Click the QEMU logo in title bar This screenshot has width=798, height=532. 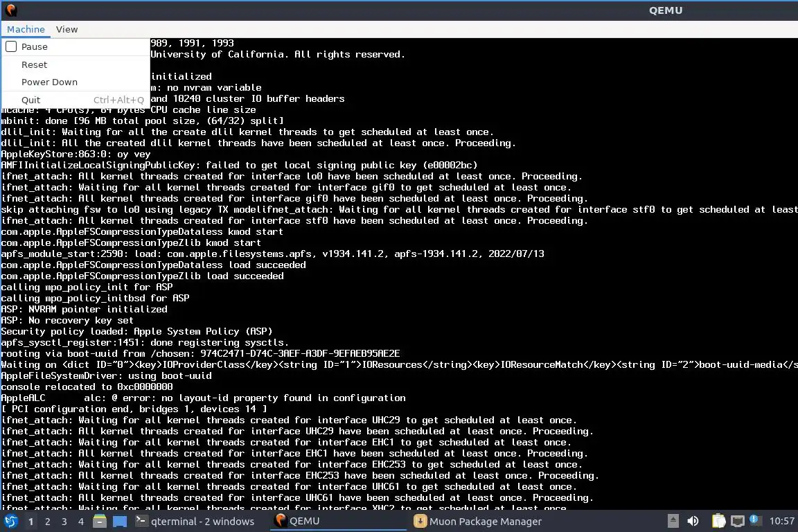pos(11,10)
